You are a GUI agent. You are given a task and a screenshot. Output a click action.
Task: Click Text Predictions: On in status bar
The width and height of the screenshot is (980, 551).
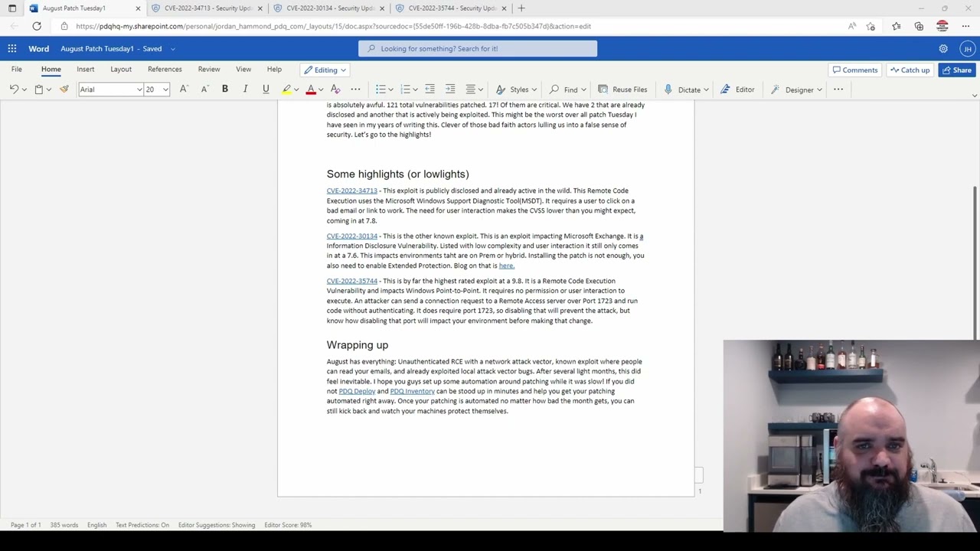click(x=142, y=525)
